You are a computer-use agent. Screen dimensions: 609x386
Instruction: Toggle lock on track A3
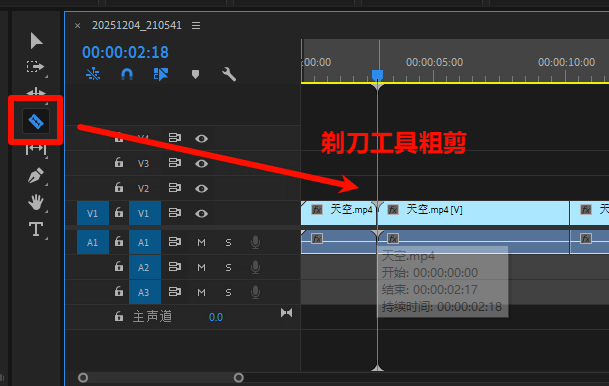coord(119,291)
